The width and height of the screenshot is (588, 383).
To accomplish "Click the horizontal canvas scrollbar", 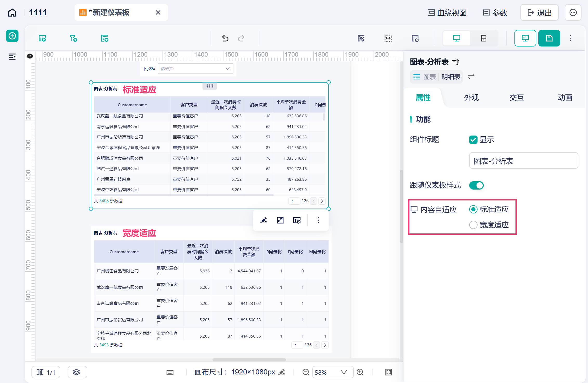I will point(249,360).
